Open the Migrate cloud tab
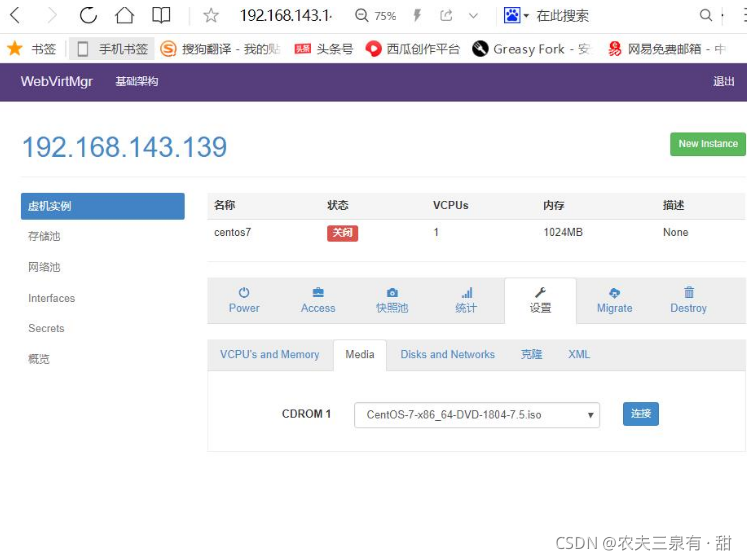The image size is (747, 560). point(615,300)
